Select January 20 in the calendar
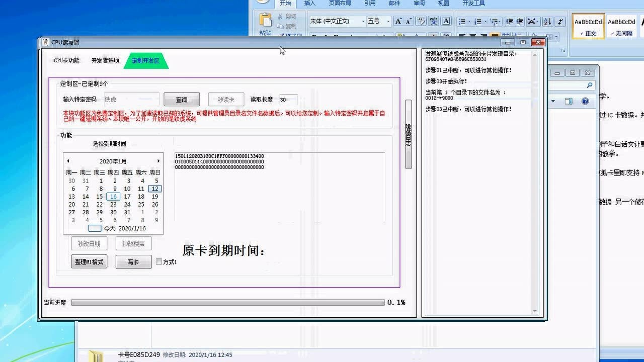Screen dimensions: 644x362 (x=72, y=205)
